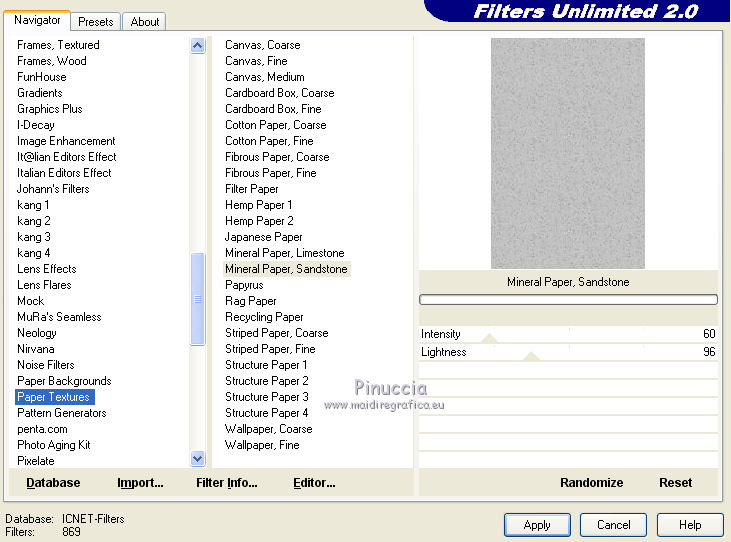Viewport: 731px width, 542px height.
Task: Select the kang 3 category
Action: [34, 237]
